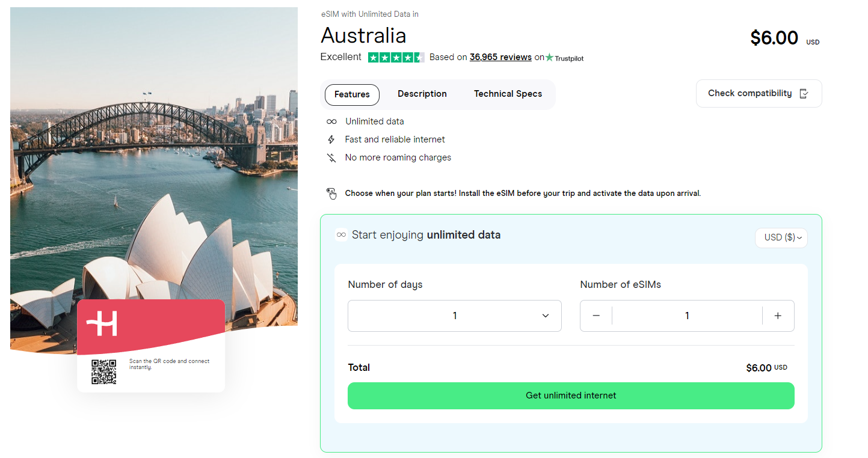Decrease eSIM count with the minus button
Image resolution: width=868 pixels, height=458 pixels.
596,316
